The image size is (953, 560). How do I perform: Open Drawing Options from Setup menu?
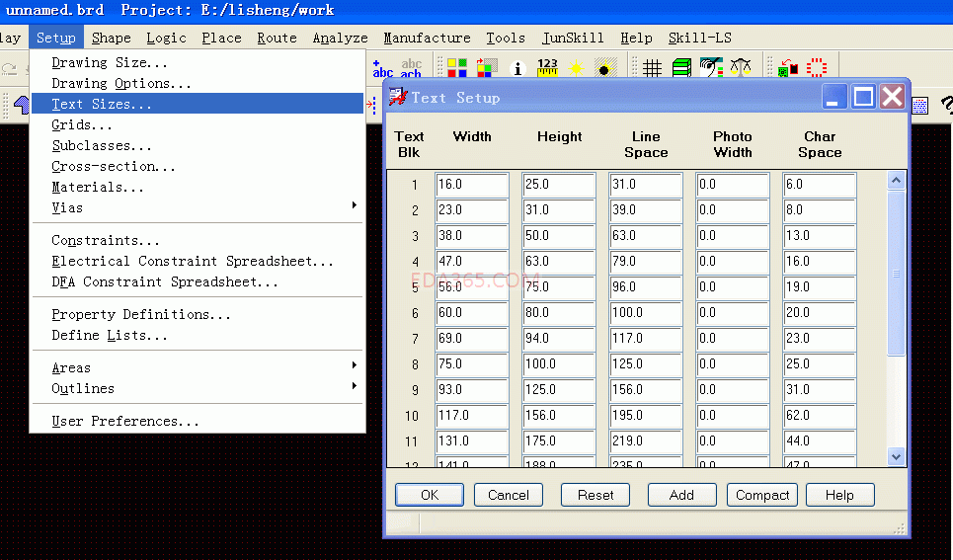[121, 83]
